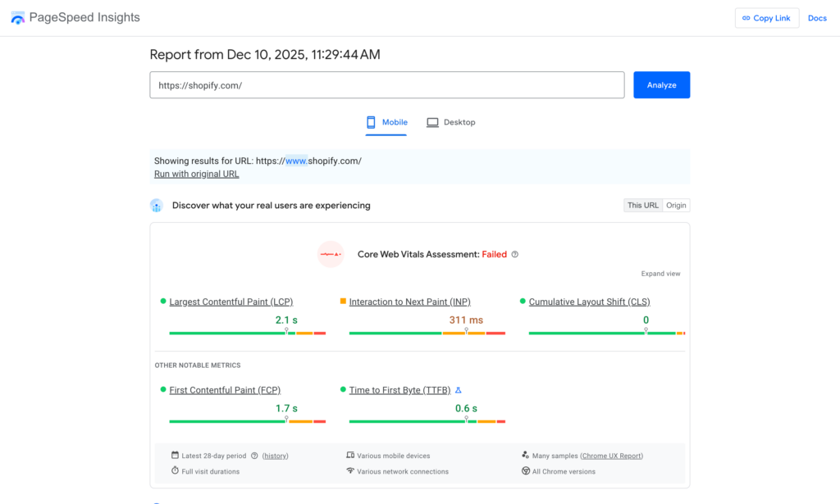This screenshot has height=504, width=840.
Task: Select the Origin toggle
Action: pyautogui.click(x=676, y=206)
